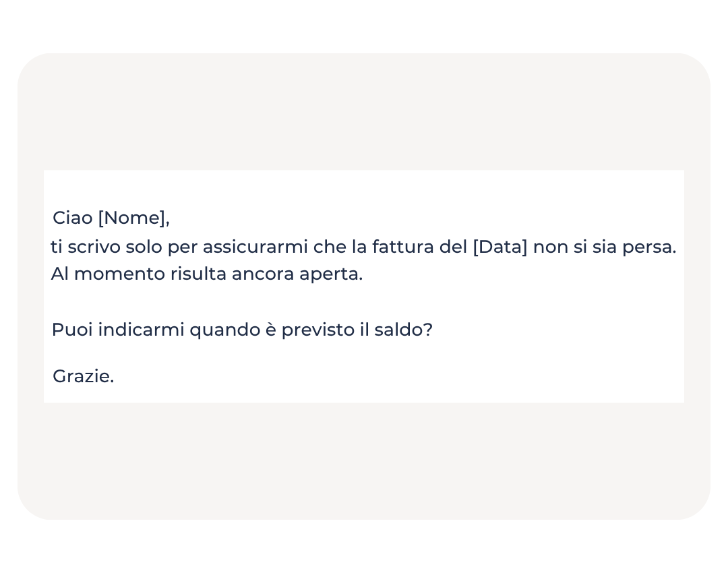Click the word "fattura" in the message
The image size is (728, 573).
(x=403, y=247)
